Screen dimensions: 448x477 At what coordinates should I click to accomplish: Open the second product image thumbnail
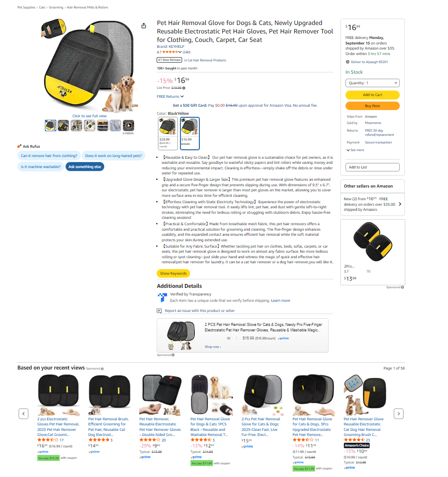64,125
